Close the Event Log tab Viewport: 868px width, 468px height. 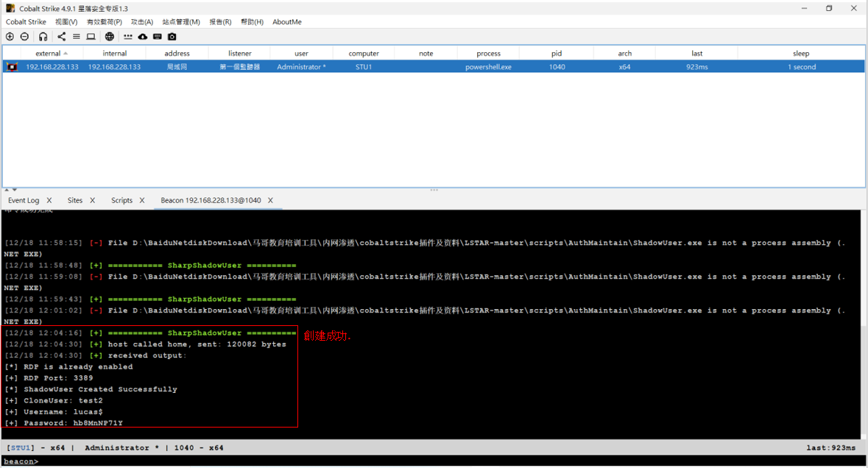[x=49, y=200]
